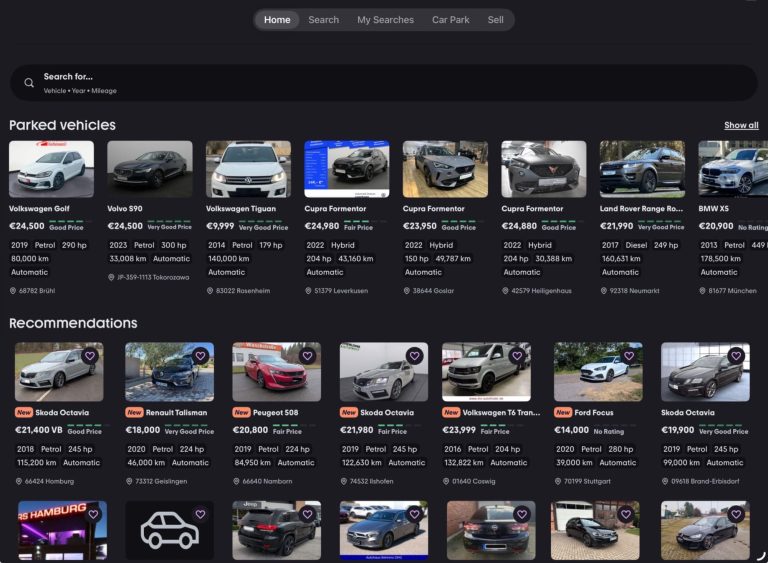Viewport: 768px width, 563px height.
Task: Click the search magnifier icon
Action: point(29,83)
